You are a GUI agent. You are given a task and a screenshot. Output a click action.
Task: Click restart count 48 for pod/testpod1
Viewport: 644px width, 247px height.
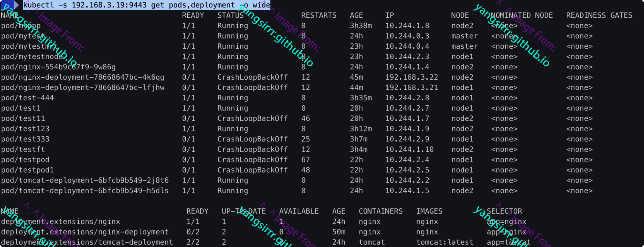point(305,170)
